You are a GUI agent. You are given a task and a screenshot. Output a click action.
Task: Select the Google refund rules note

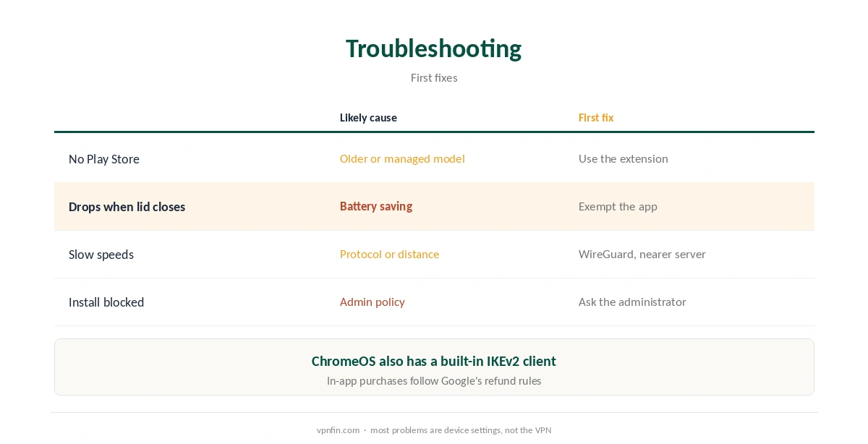pos(434,381)
